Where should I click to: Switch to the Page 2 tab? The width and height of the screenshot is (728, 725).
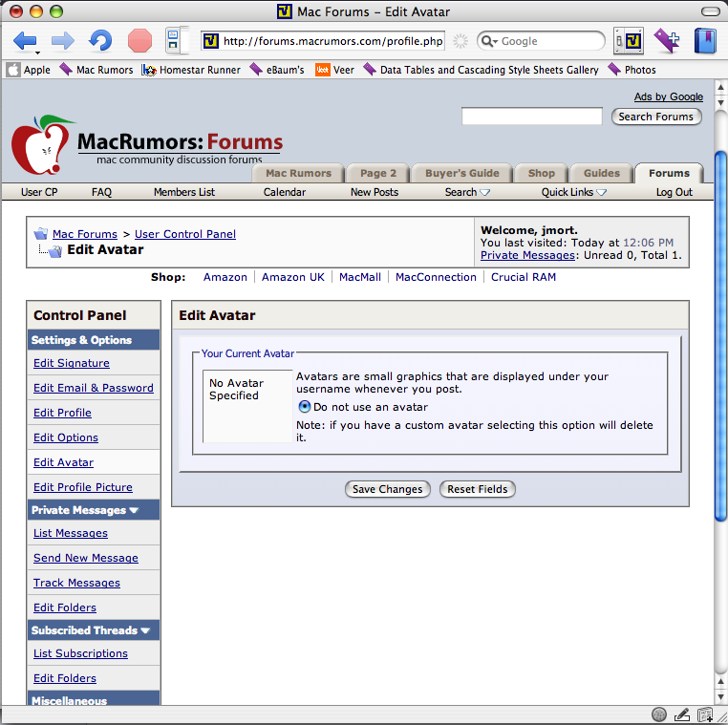pyautogui.click(x=378, y=173)
